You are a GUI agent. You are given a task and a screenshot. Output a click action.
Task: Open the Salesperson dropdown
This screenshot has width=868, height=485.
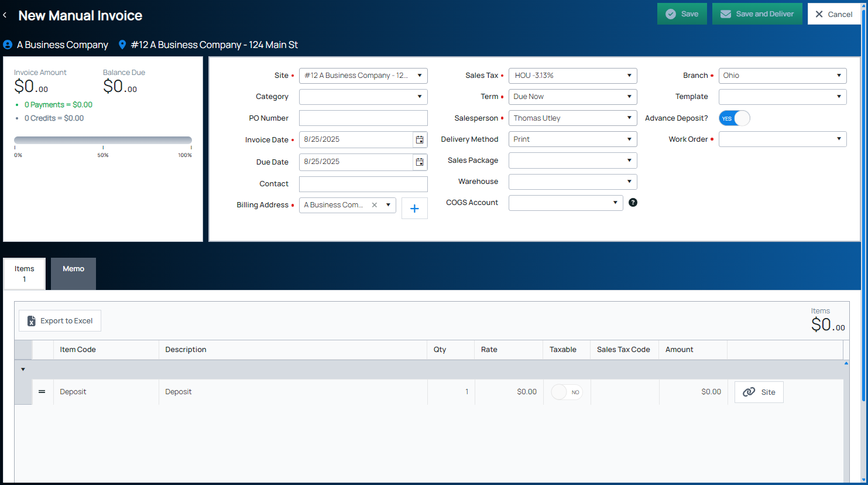pos(573,118)
